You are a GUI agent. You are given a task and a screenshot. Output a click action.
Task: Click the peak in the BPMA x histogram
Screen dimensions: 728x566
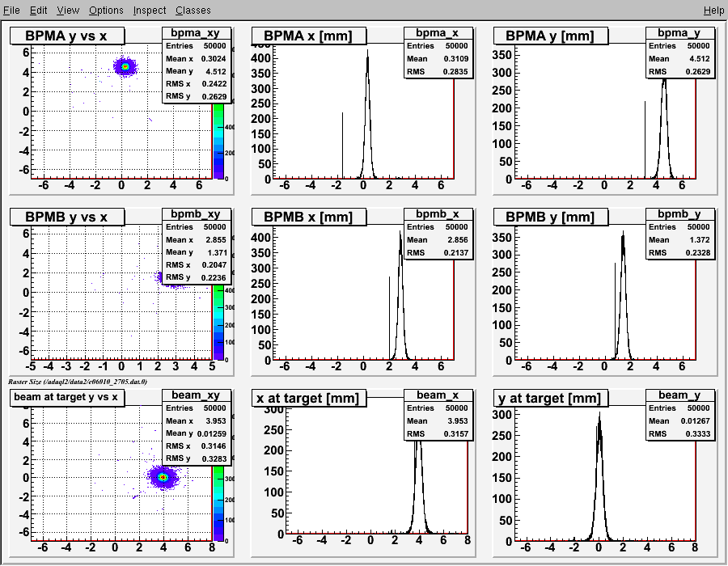(x=368, y=53)
